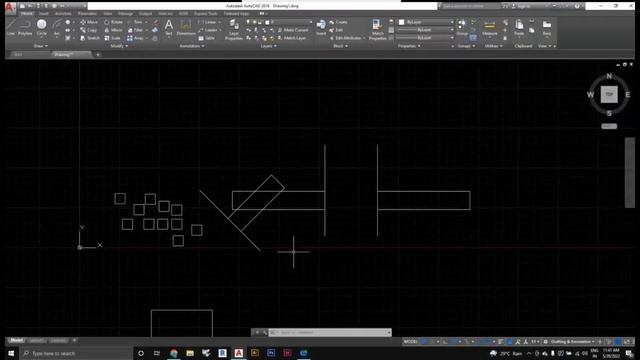Open the Base view tool
The width and height of the screenshot is (640, 360).
pos(547,27)
